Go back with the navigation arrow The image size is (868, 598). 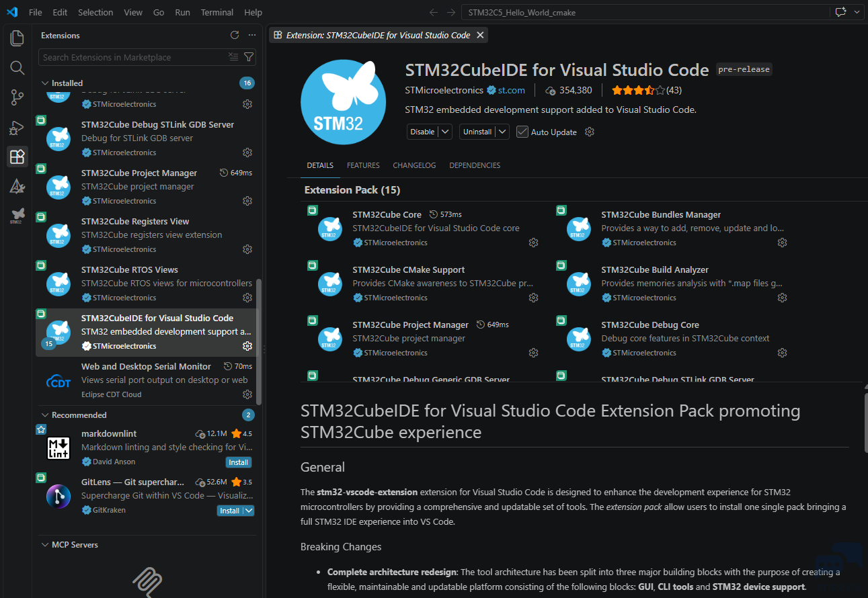click(x=434, y=12)
